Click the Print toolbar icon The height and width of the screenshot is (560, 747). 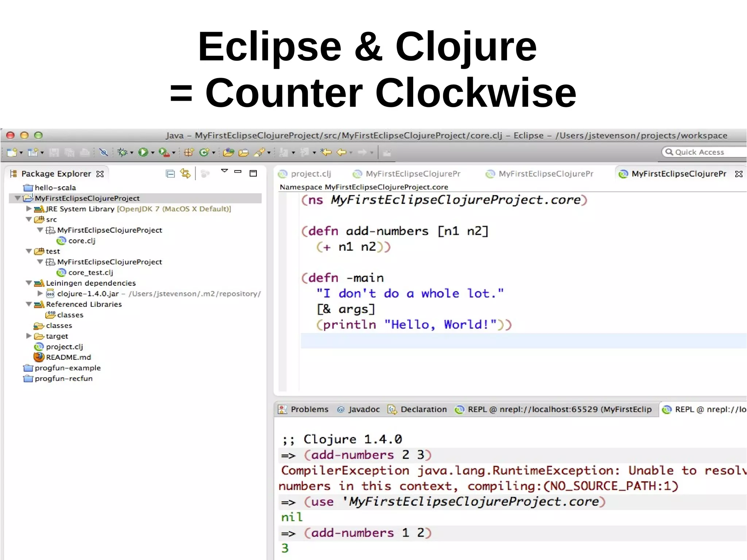point(85,152)
